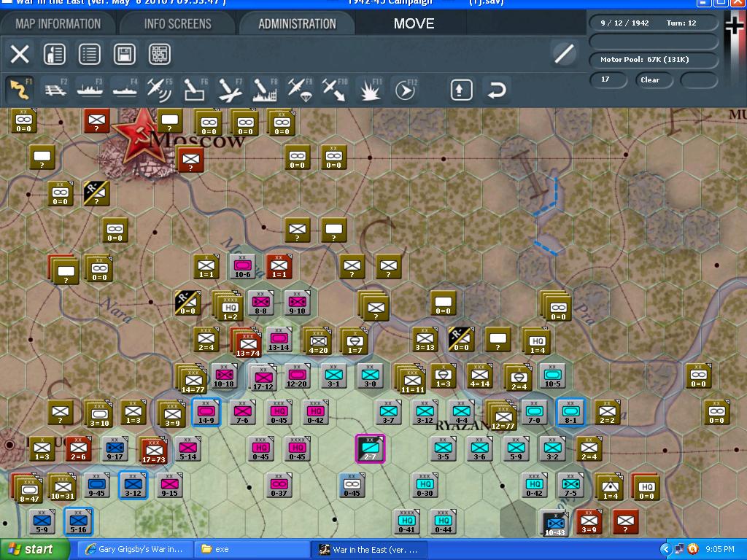Screen dimensions: 747x560
Task: Open the INFO SCREENS tab
Action: [x=178, y=24]
